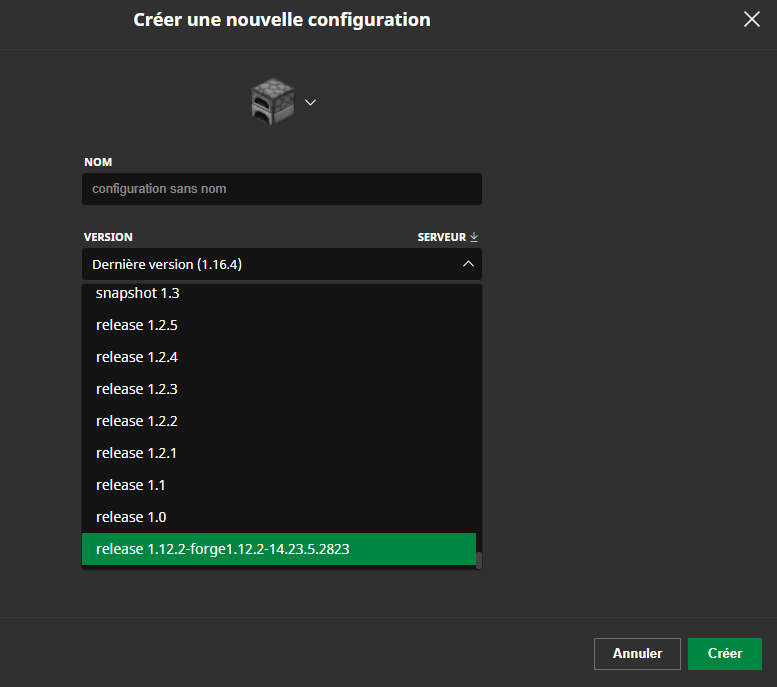Collapse version list with the up chevron

(x=467, y=265)
